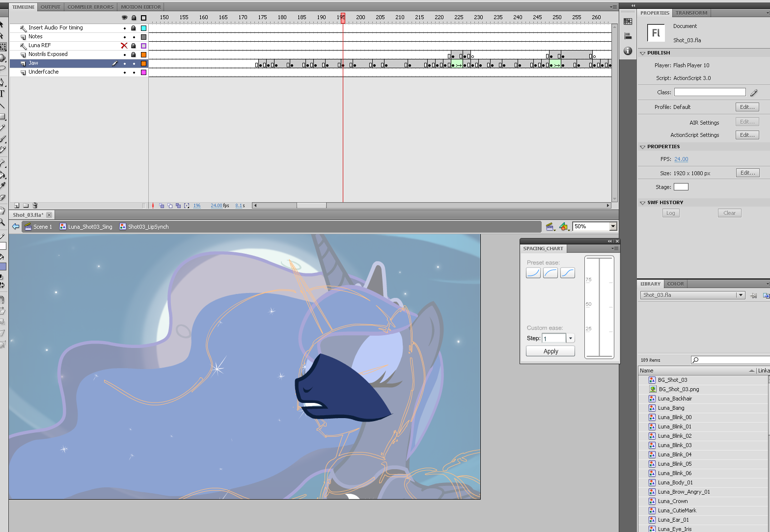Click the library search field
Viewport: 770px width, 532px height.
point(731,360)
